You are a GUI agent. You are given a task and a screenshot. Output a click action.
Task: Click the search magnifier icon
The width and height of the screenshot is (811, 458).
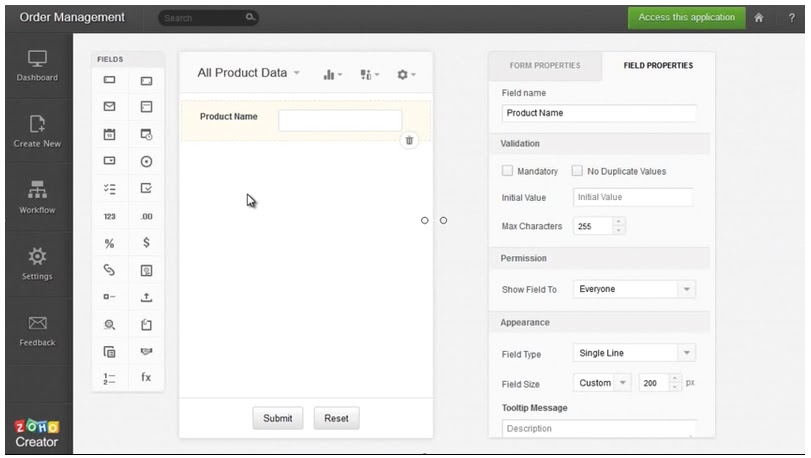click(250, 18)
